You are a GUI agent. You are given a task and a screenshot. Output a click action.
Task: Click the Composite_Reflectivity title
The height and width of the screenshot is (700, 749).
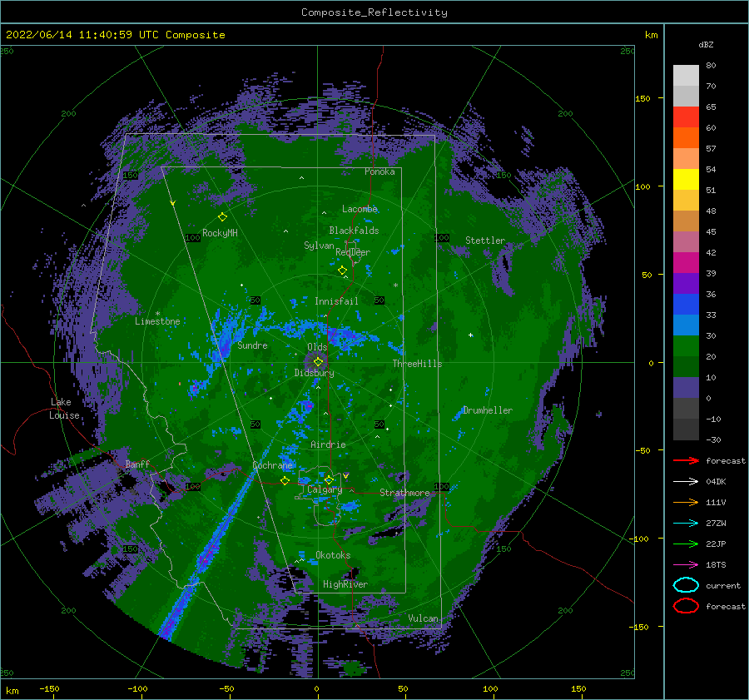[374, 12]
